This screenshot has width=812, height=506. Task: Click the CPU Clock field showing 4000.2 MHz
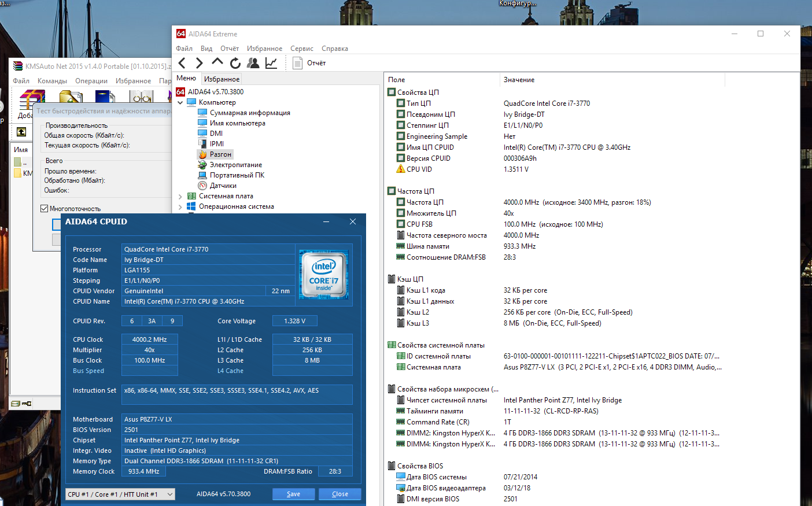(149, 339)
